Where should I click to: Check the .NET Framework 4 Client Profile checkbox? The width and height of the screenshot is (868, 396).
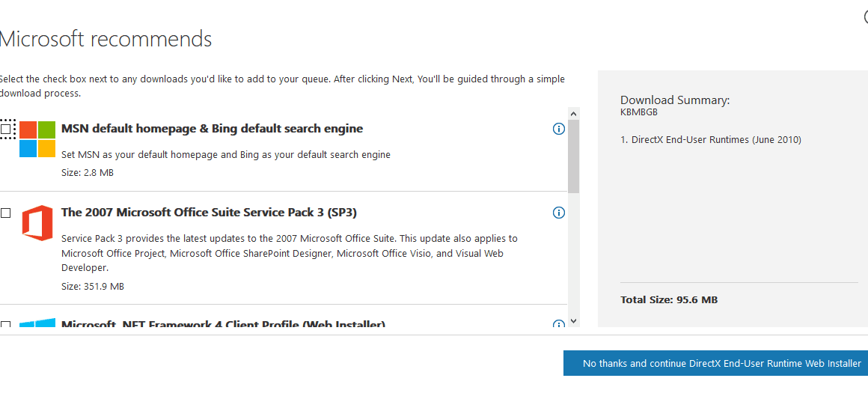[5, 324]
